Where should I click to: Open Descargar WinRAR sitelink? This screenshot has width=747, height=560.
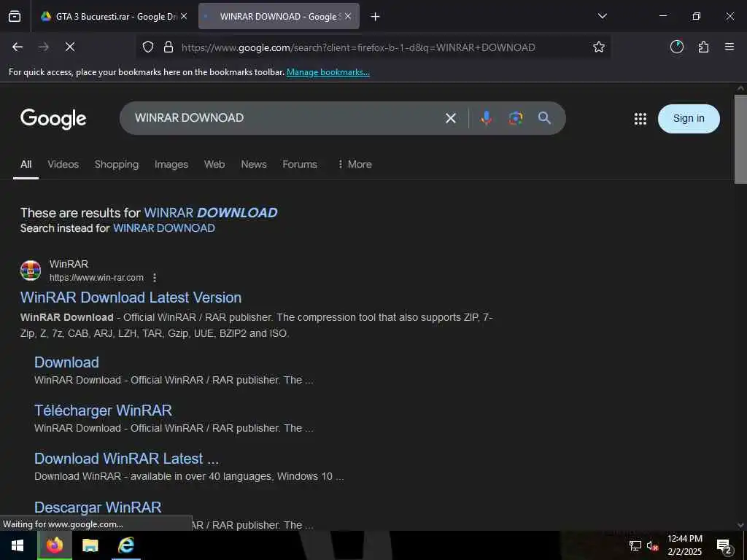pyautogui.click(x=98, y=507)
